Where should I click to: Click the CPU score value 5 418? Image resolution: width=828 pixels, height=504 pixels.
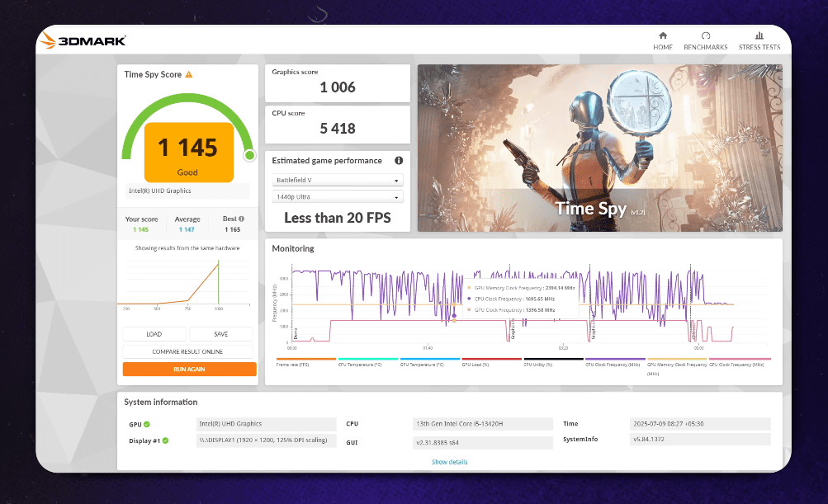click(x=338, y=128)
